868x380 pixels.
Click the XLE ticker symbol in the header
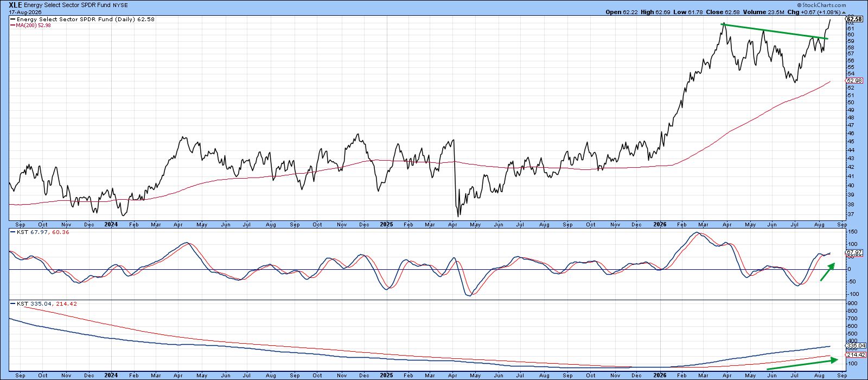click(x=16, y=5)
